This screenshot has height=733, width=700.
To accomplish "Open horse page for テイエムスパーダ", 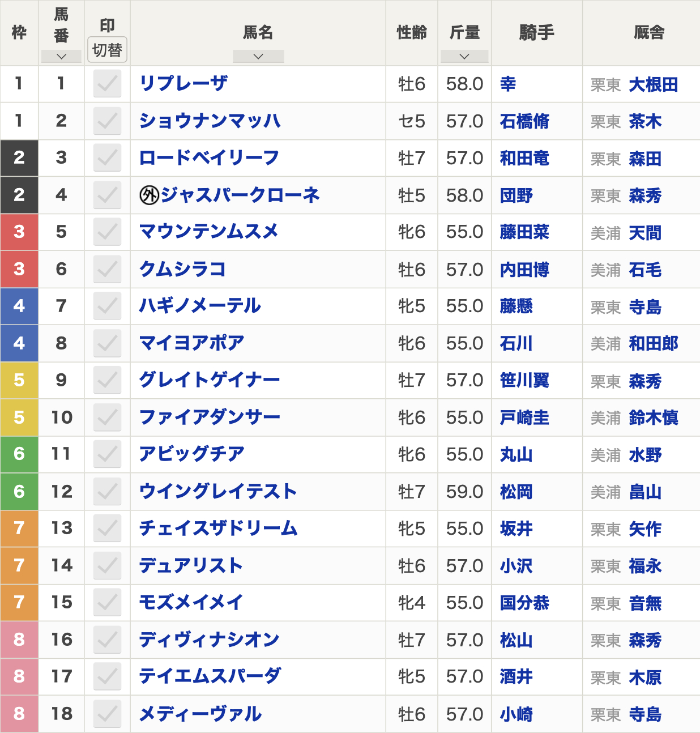I will coord(210,677).
